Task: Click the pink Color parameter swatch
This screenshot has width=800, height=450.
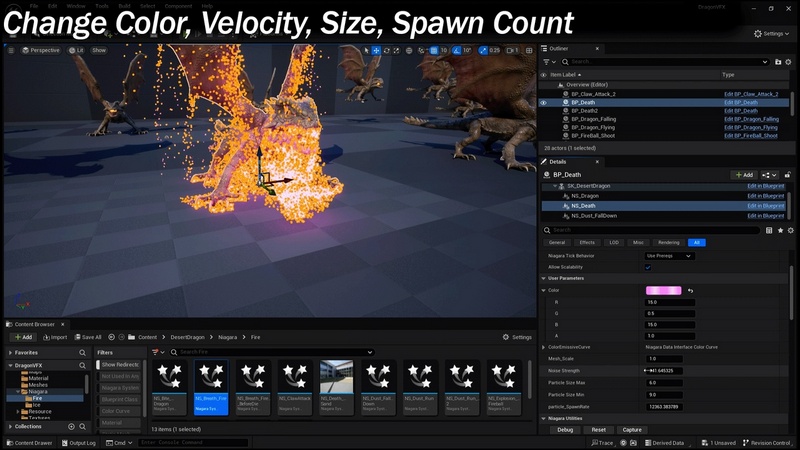Action: click(663, 290)
